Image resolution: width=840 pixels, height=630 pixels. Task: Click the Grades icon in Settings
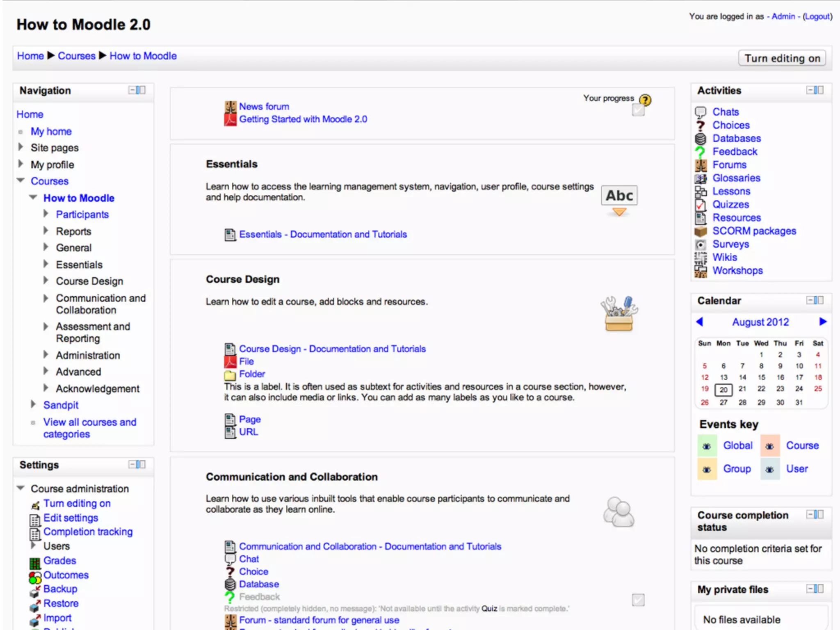[x=35, y=563]
